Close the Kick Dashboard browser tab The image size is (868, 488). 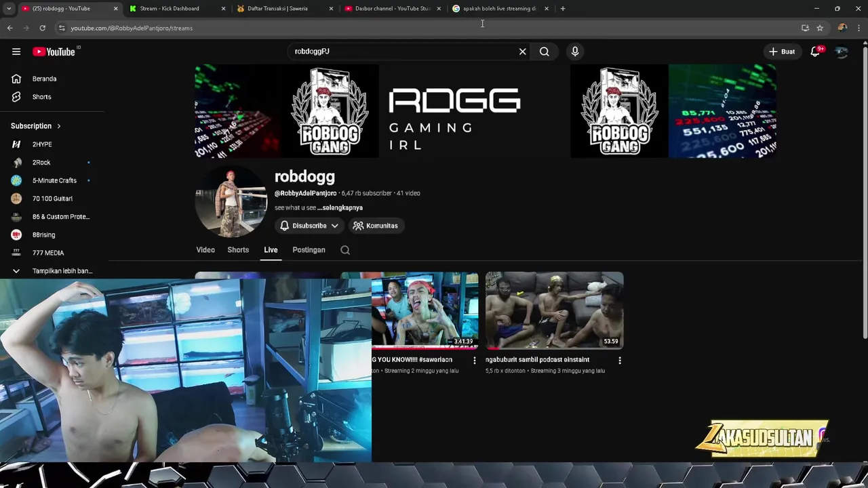[223, 9]
